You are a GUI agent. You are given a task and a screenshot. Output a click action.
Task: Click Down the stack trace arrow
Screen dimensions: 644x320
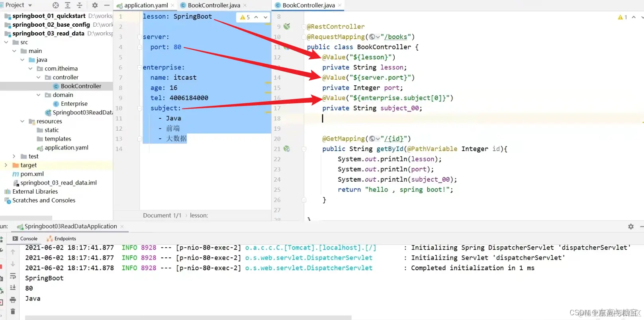pyautogui.click(x=13, y=264)
